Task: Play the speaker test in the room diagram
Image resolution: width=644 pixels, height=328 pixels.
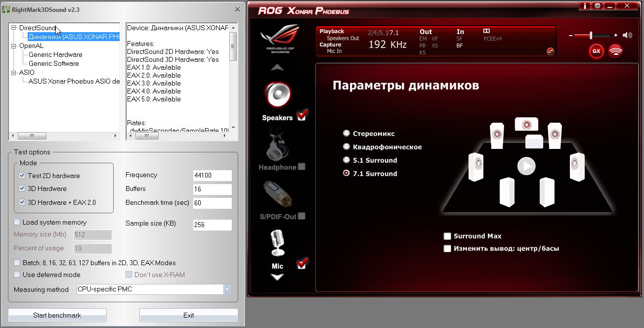Action: pyautogui.click(x=526, y=166)
